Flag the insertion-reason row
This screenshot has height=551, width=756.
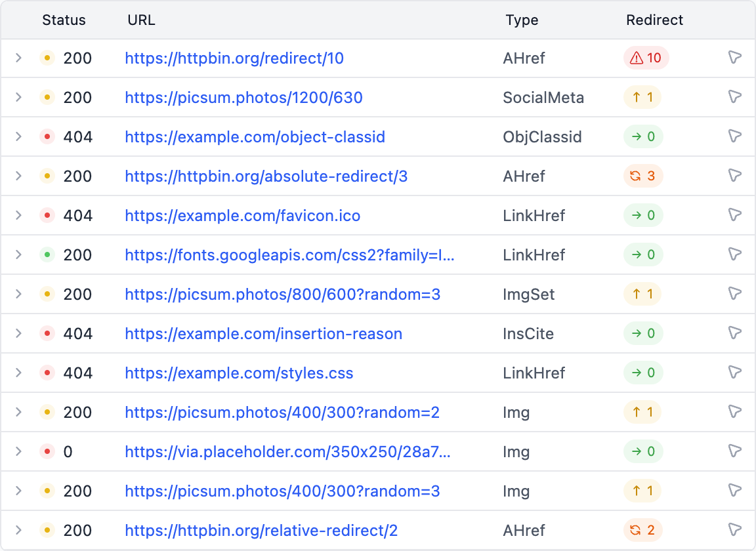pyautogui.click(x=734, y=333)
